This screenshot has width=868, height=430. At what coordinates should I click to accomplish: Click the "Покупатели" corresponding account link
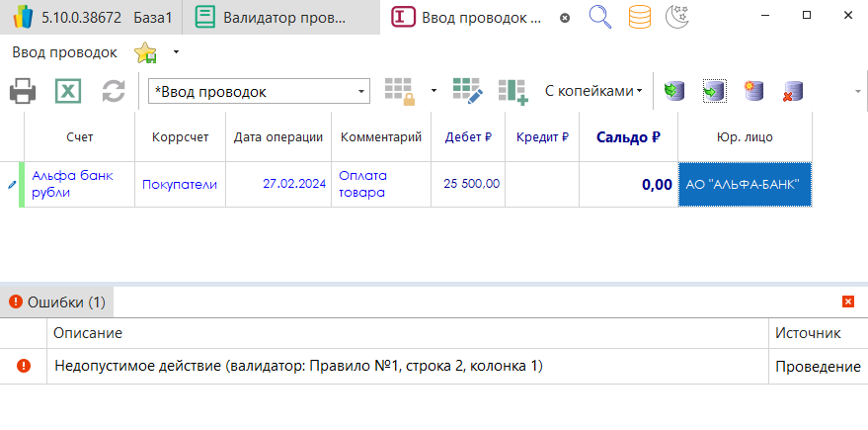click(180, 184)
